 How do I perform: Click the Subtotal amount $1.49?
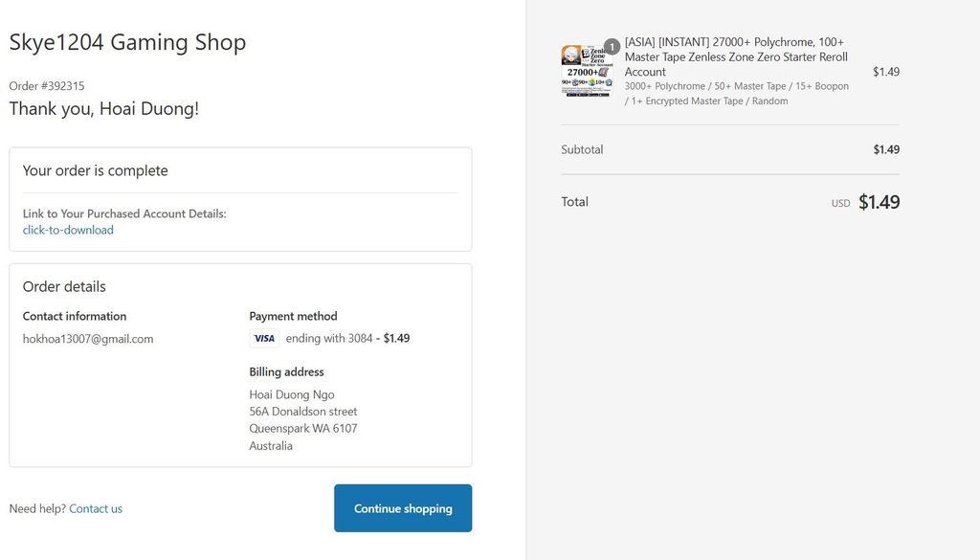[886, 149]
